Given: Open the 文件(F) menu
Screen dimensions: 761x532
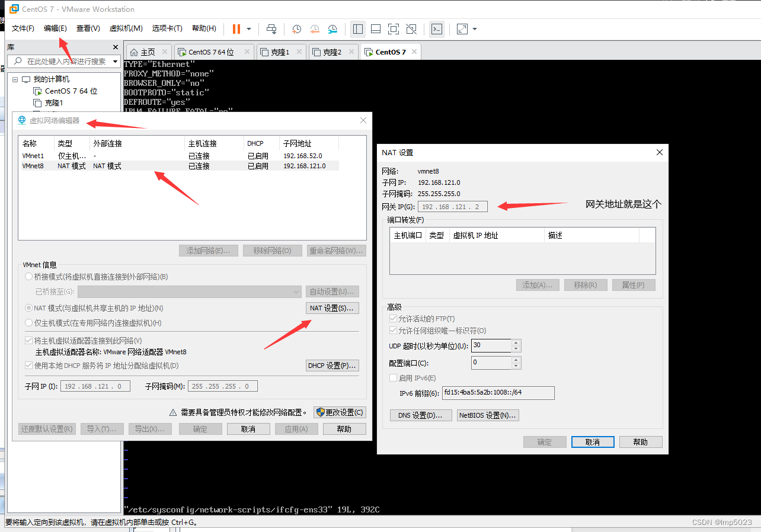Looking at the screenshot, I should pyautogui.click(x=23, y=28).
